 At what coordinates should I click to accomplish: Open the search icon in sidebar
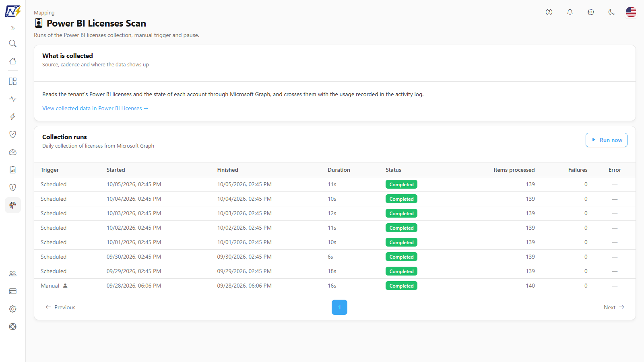[x=13, y=43]
